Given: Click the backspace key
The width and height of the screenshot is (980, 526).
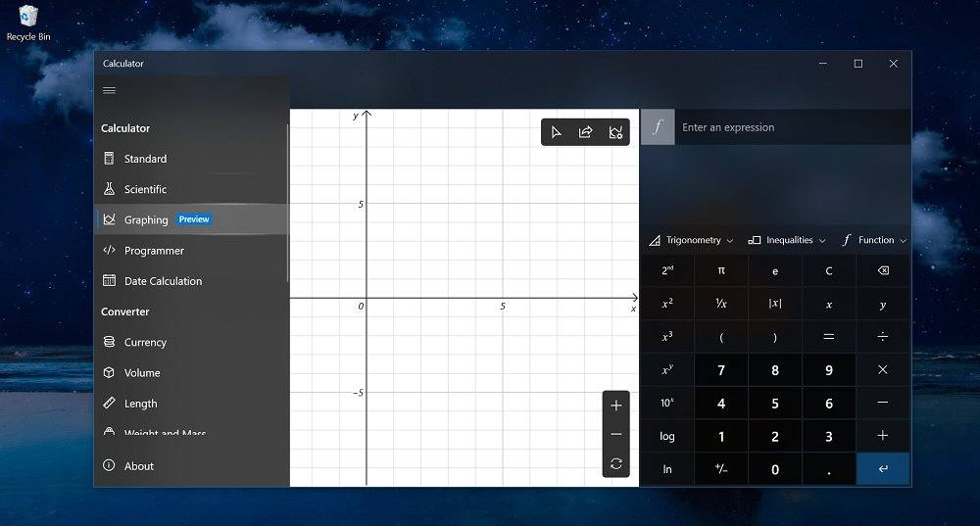Looking at the screenshot, I should (883, 270).
